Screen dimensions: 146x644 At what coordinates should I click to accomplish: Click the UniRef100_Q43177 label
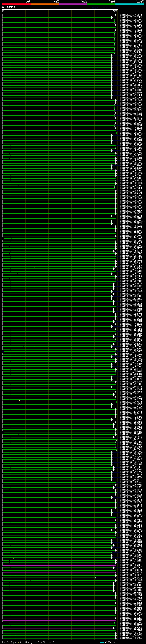coord(131,284)
